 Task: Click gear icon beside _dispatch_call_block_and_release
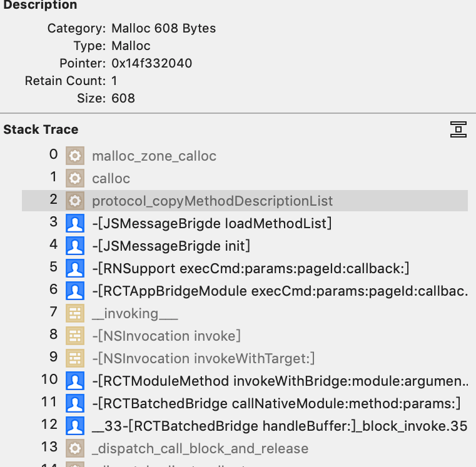coord(75,448)
